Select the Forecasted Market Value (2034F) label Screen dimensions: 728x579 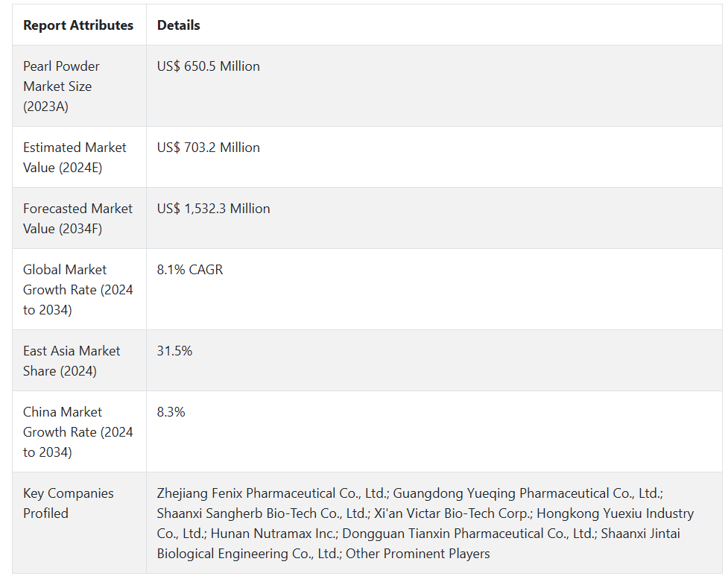[x=77, y=218]
